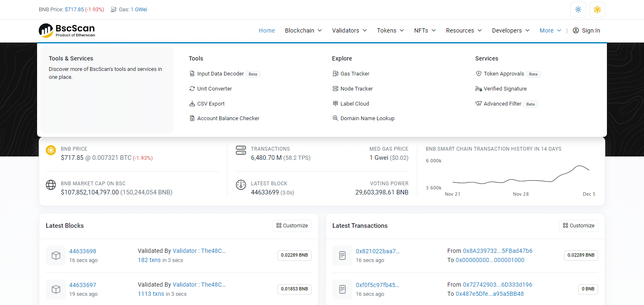Open Unit Converter from Tools
The height and width of the screenshot is (305, 644).
coord(214,89)
